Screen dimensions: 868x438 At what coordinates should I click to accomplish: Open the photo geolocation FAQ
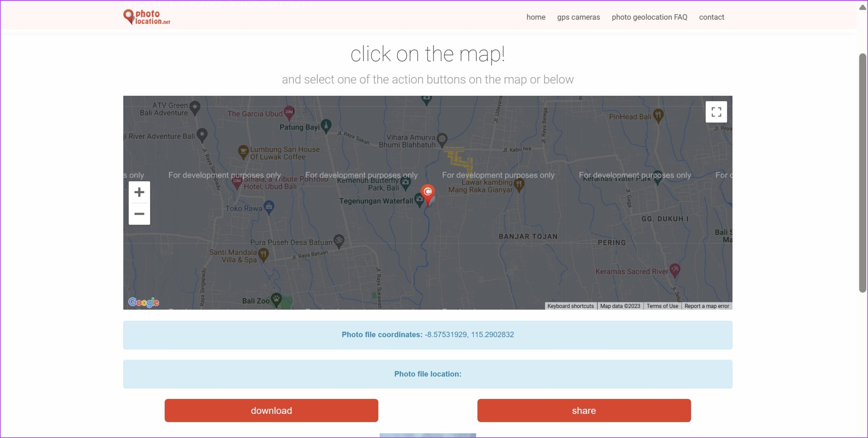point(649,17)
